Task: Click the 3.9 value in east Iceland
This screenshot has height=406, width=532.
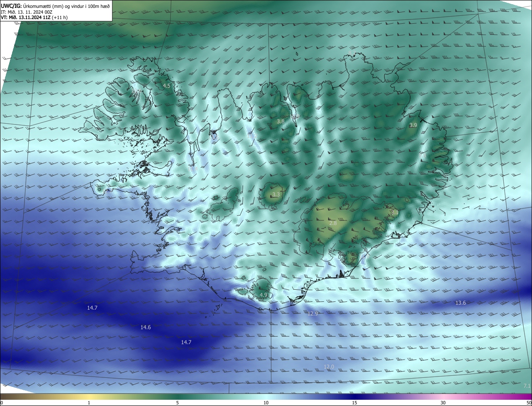Action: (413, 125)
